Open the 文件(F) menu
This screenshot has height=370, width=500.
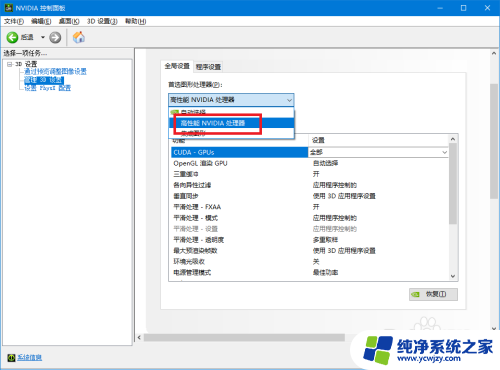click(14, 21)
